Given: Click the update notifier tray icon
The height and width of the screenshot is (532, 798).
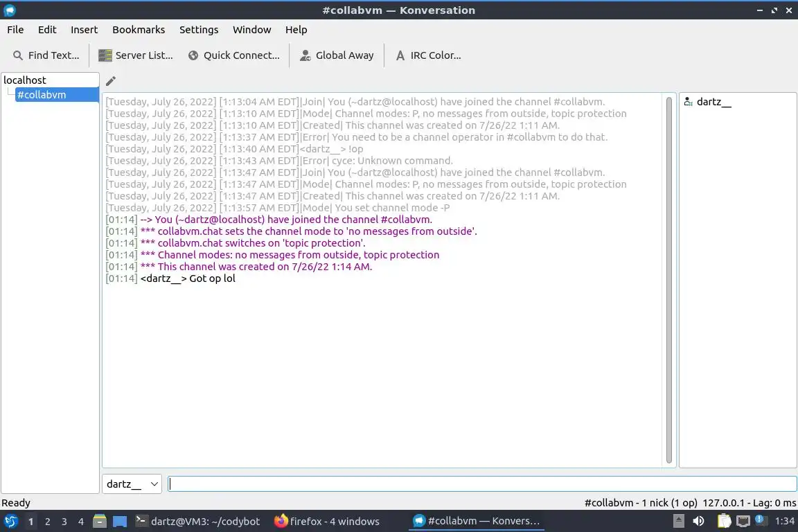Looking at the screenshot, I should coord(761,520).
